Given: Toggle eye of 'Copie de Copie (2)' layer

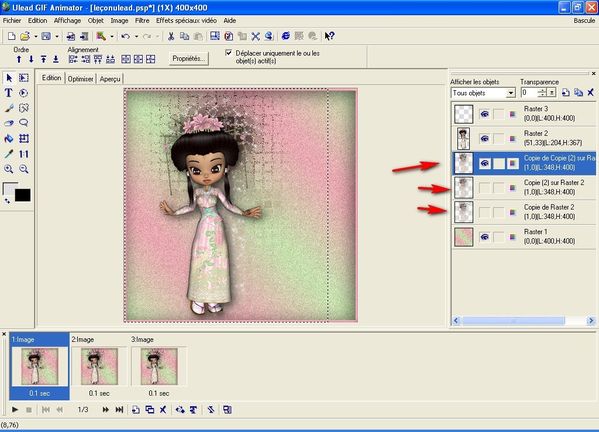Looking at the screenshot, I should point(484,163).
